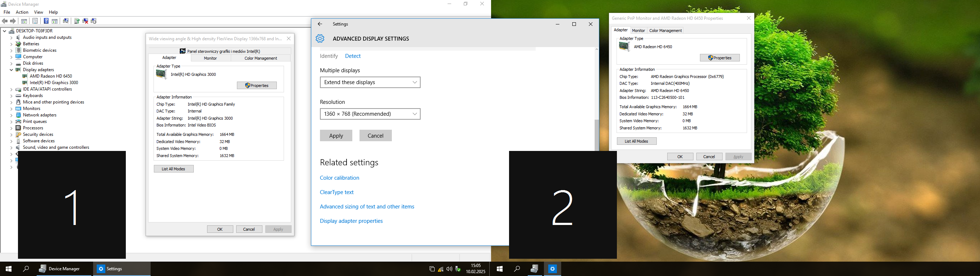Go back using the Settings window arrow
Viewport: 980px width, 276px height.
pos(320,24)
